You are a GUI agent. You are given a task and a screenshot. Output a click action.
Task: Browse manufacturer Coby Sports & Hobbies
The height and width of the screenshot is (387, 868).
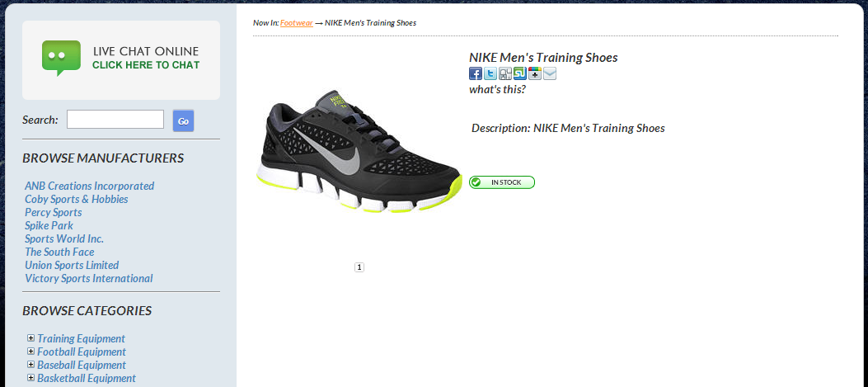[x=77, y=199]
